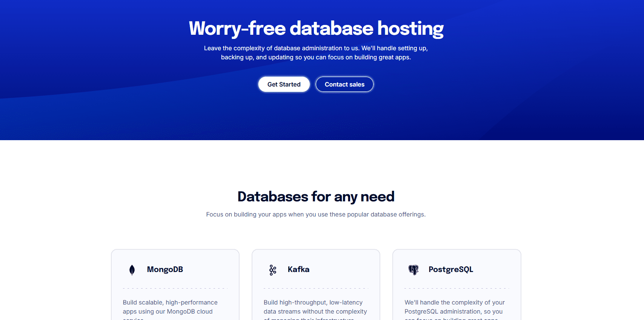Click the PostgreSQL elephant icon
Screen dimensions: 644x320
(x=413, y=270)
